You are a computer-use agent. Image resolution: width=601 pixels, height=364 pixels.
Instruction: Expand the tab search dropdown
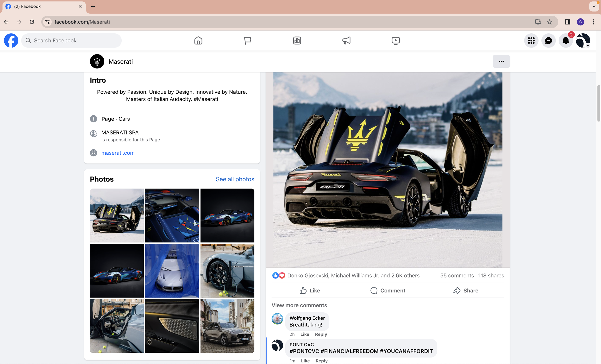click(x=594, y=6)
